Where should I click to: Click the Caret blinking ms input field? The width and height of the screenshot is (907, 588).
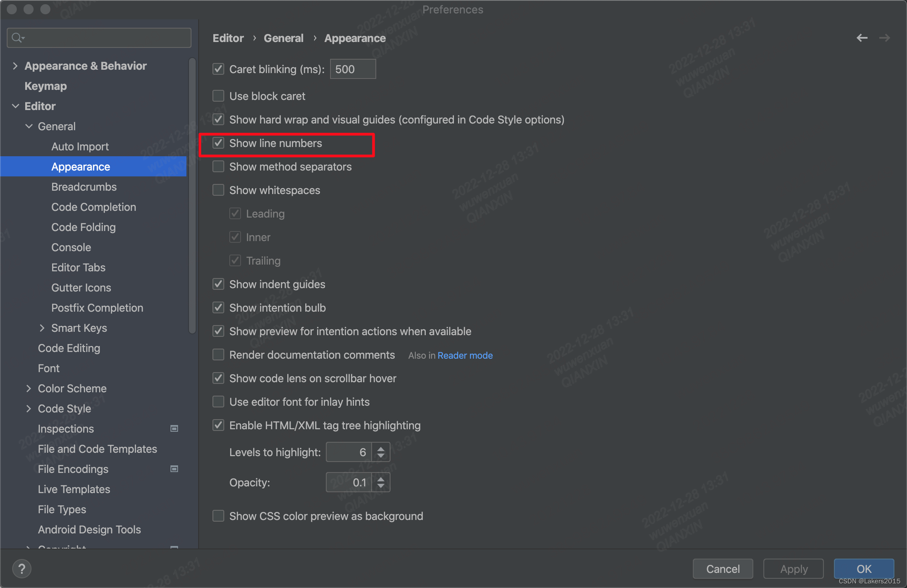pyautogui.click(x=352, y=69)
